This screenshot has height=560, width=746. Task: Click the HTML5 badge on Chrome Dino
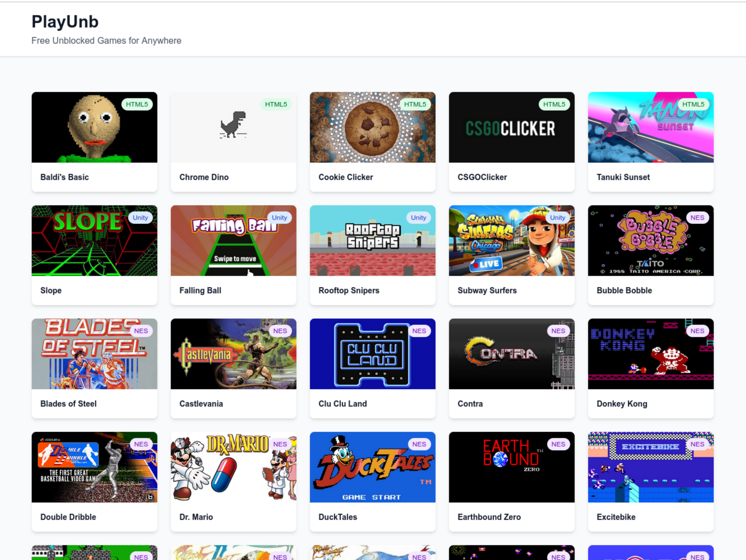tap(276, 105)
